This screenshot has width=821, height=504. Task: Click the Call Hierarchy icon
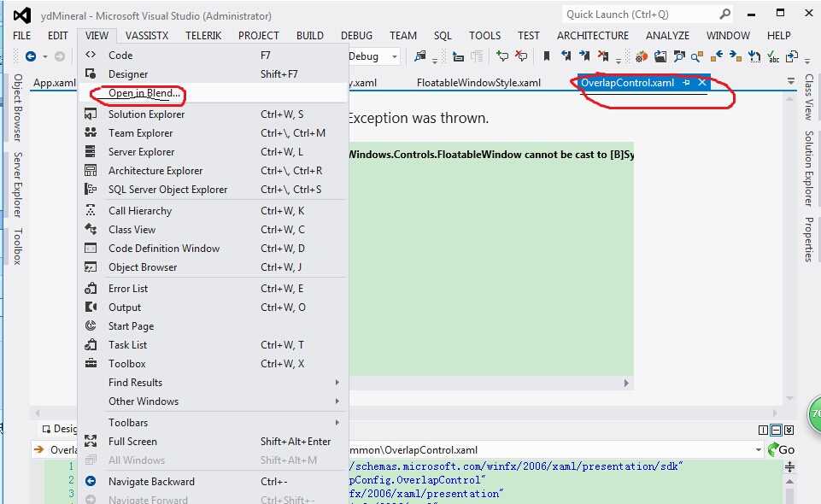(91, 210)
